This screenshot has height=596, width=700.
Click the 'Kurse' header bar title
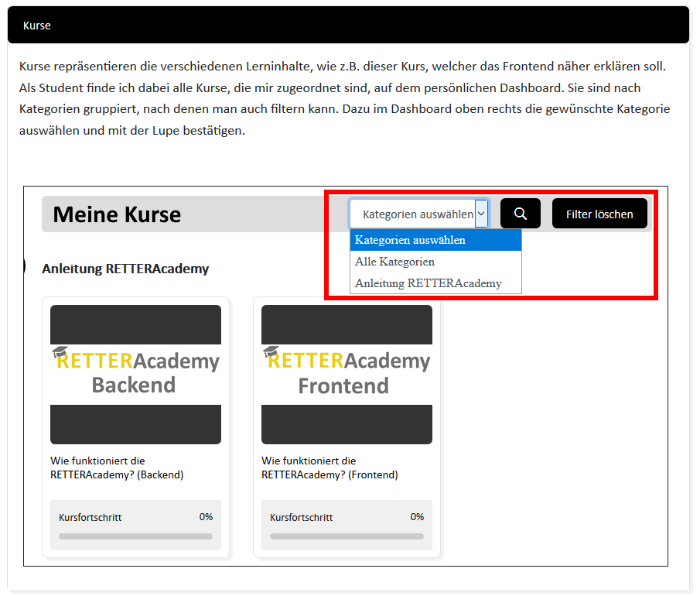coord(36,26)
